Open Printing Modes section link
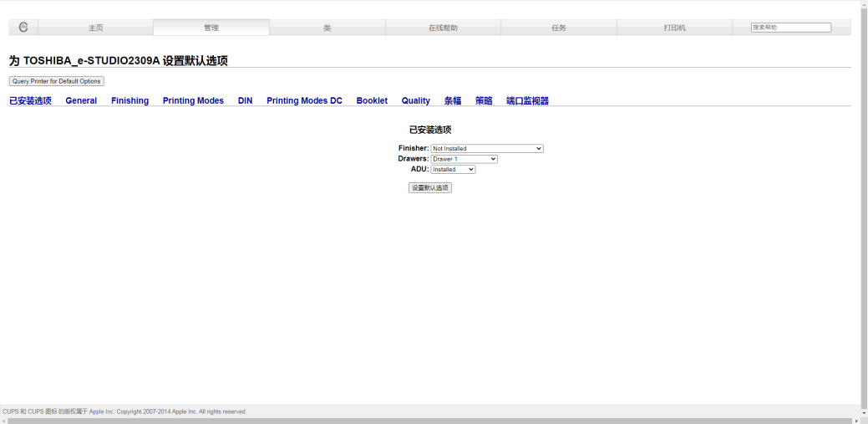868x424 pixels. (193, 100)
